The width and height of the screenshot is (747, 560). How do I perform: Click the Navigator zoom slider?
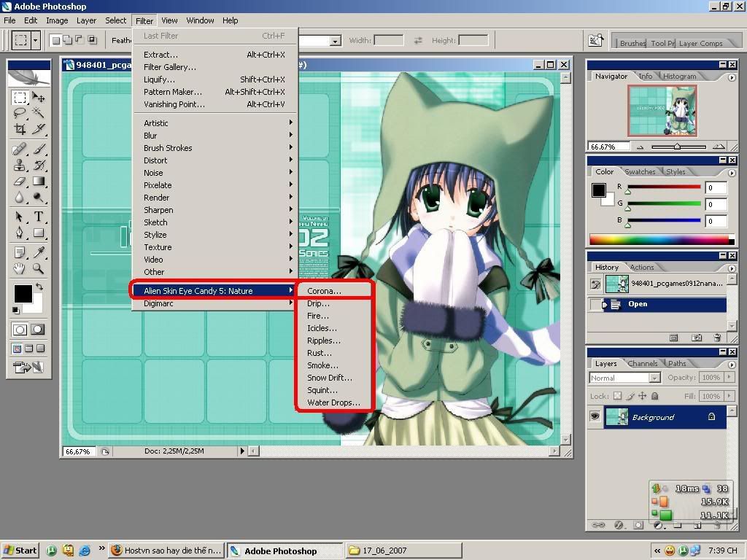(678, 147)
